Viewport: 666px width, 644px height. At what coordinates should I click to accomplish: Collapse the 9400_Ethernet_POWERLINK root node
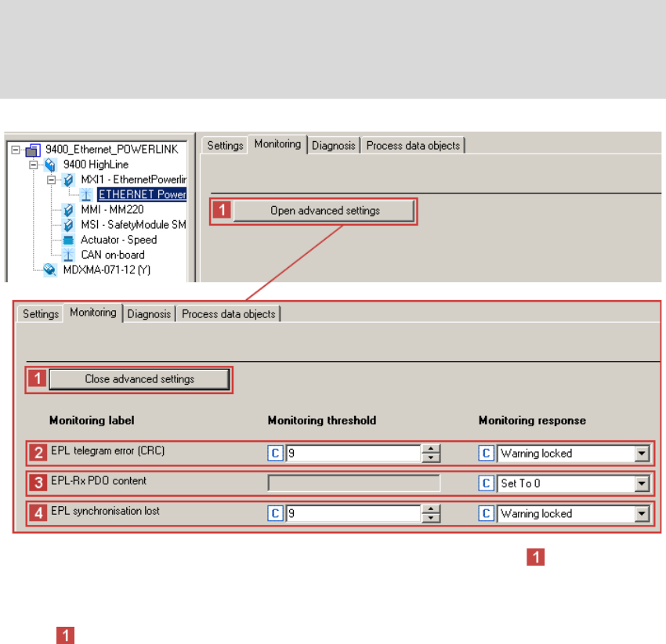16,150
